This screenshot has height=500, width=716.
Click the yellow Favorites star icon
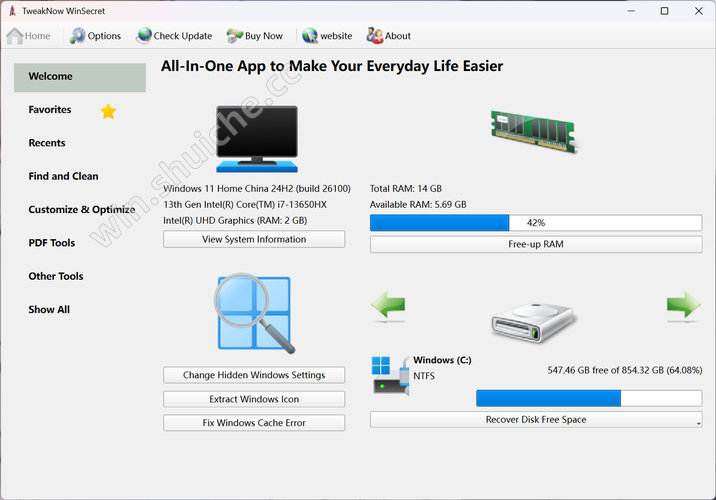[x=108, y=111]
